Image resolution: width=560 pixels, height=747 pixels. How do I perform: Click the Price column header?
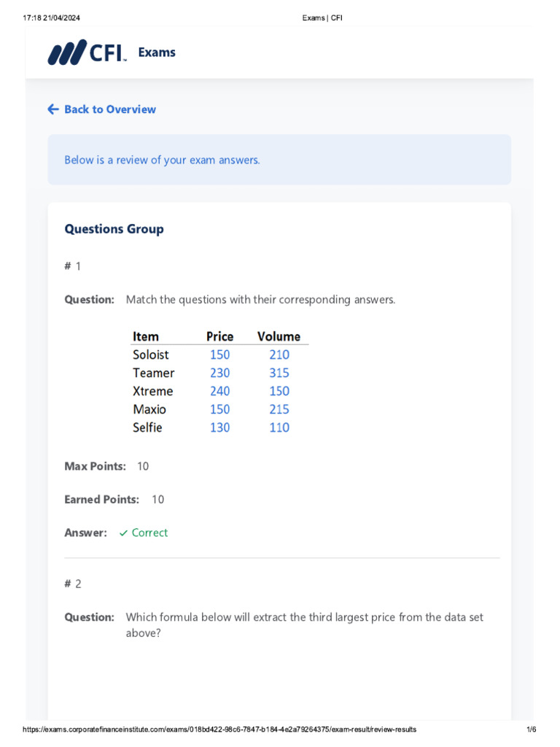pyautogui.click(x=219, y=336)
